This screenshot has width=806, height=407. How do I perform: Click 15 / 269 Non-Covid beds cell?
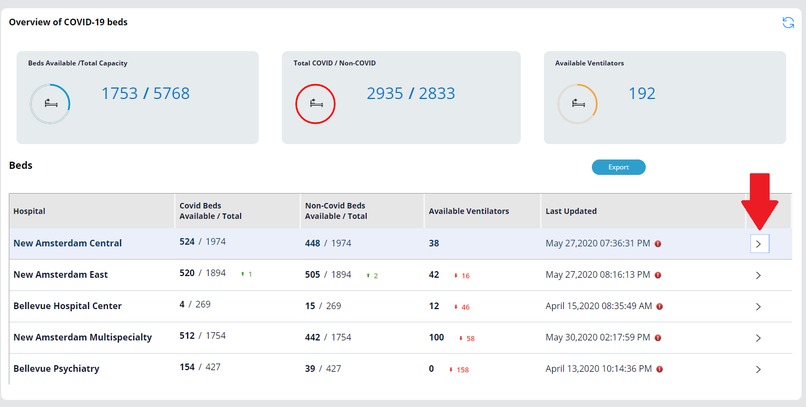pyautogui.click(x=323, y=306)
